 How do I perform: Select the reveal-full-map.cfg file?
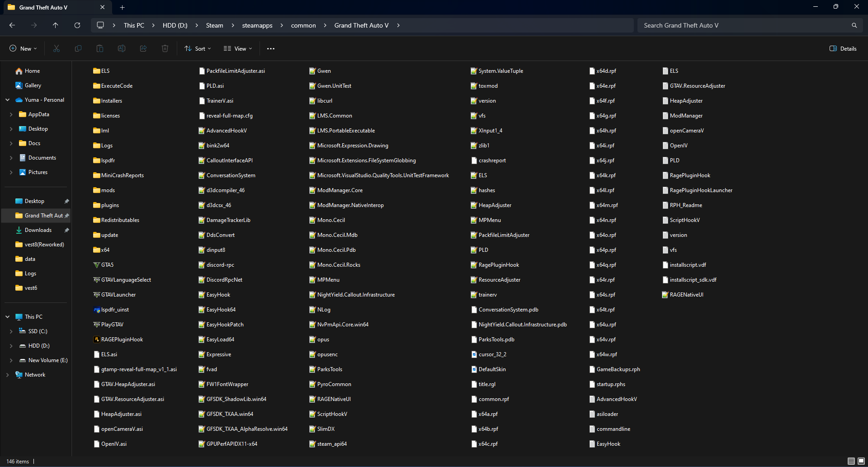tap(226, 116)
